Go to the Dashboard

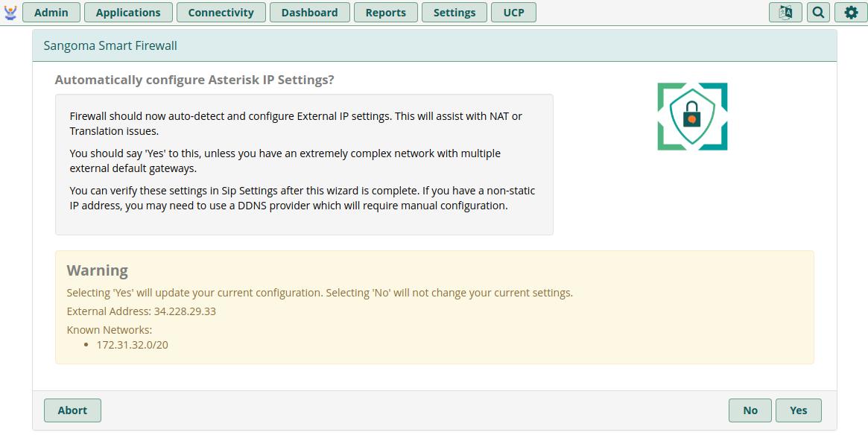coord(309,13)
